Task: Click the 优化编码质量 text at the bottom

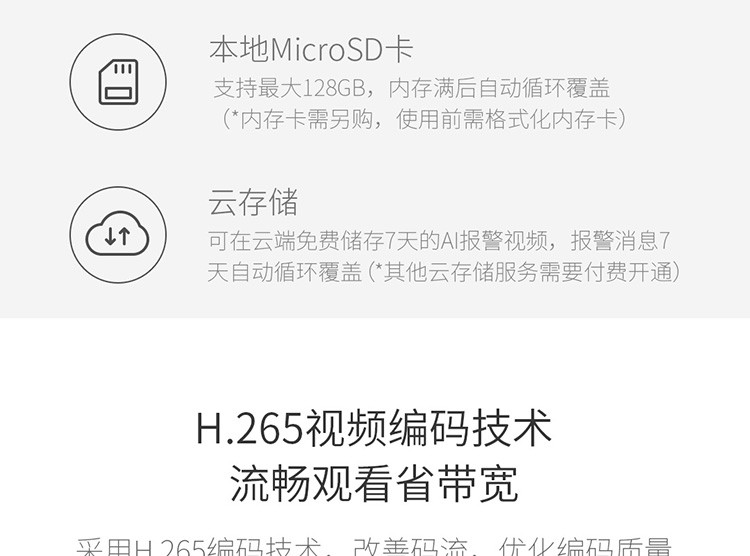Action: (585, 546)
